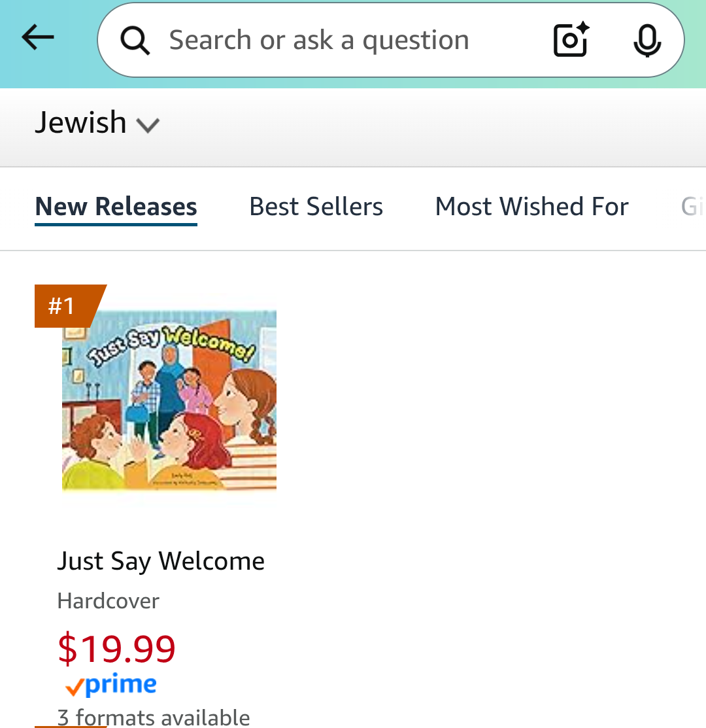The height and width of the screenshot is (728, 706).
Task: Open the partially visible tab after Most Wished For
Action: (692, 207)
